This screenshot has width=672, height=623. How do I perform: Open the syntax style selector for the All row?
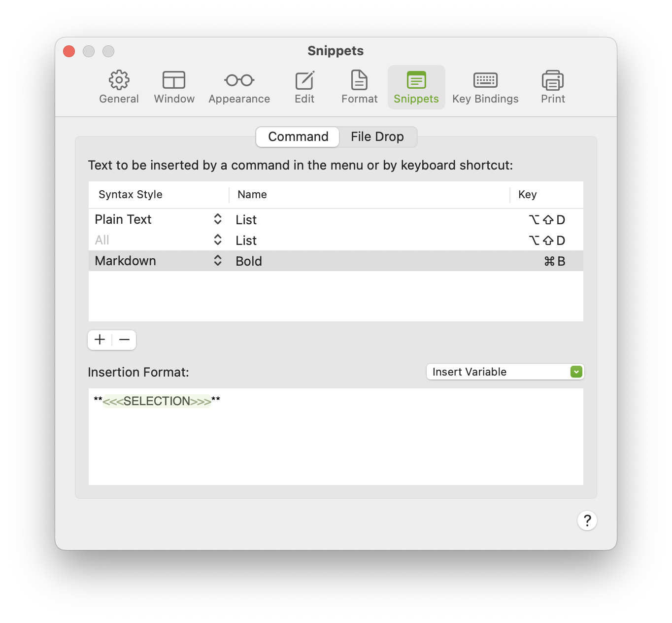217,240
